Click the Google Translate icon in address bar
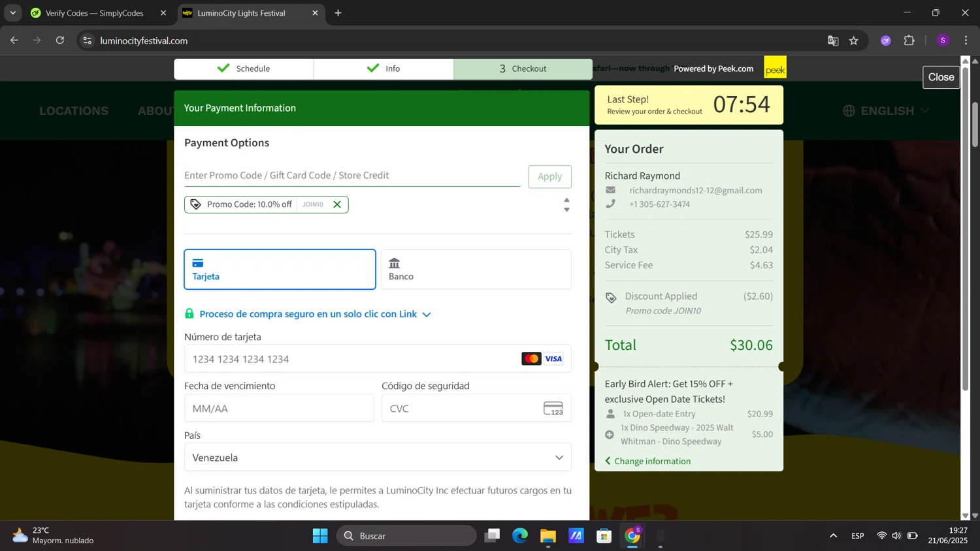Screen dimensions: 980x551 (x=833, y=40)
